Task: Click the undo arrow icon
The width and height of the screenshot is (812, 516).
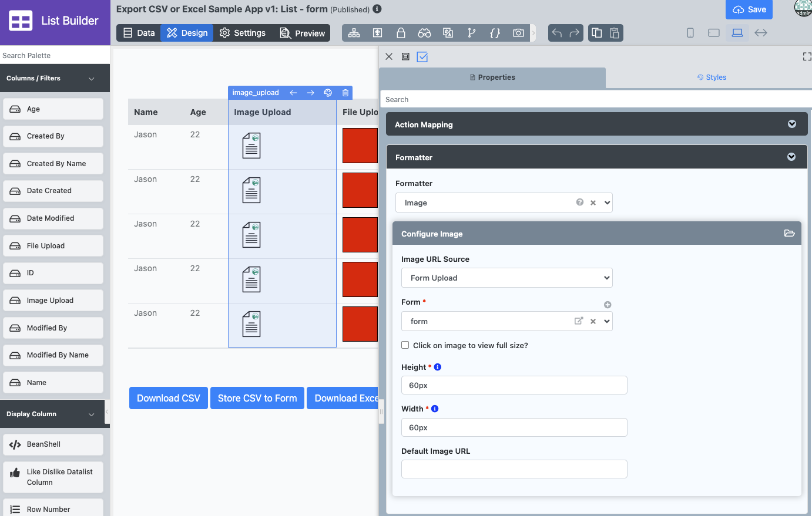Action: (557, 33)
